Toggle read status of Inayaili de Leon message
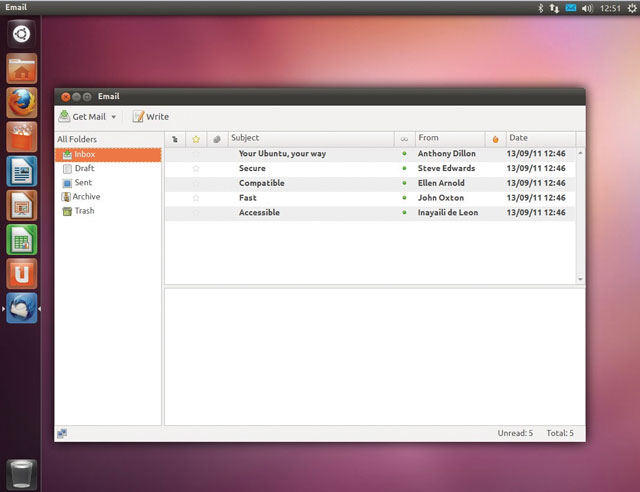640x492 pixels. click(404, 212)
